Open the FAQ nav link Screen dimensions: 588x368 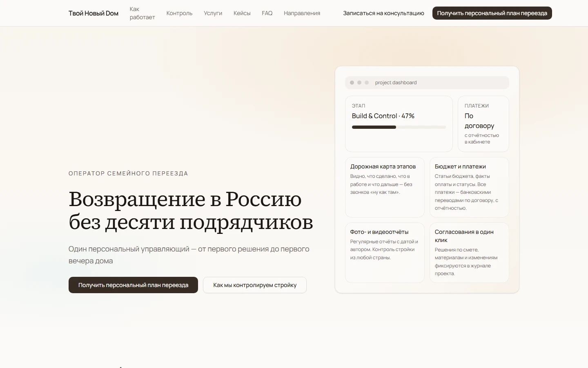point(267,13)
